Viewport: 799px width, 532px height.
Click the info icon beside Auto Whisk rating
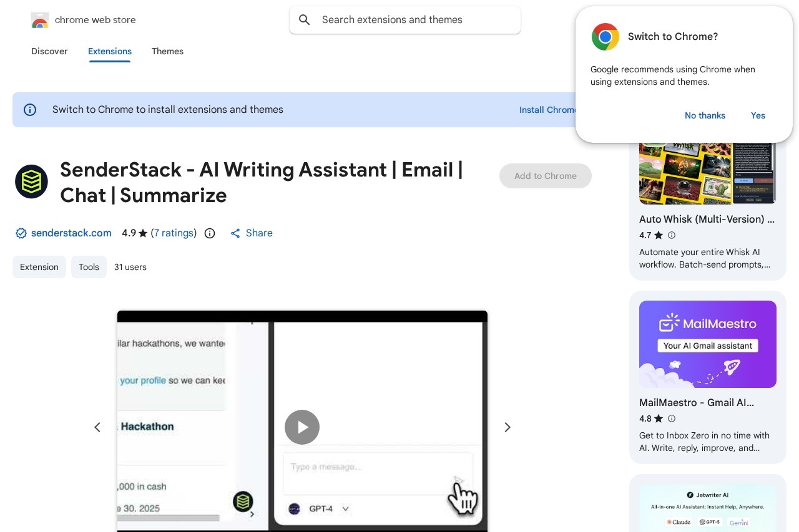tap(672, 235)
